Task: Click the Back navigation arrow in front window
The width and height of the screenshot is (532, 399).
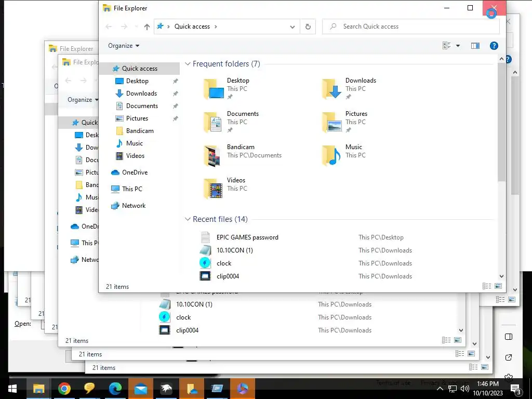Action: tap(109, 26)
